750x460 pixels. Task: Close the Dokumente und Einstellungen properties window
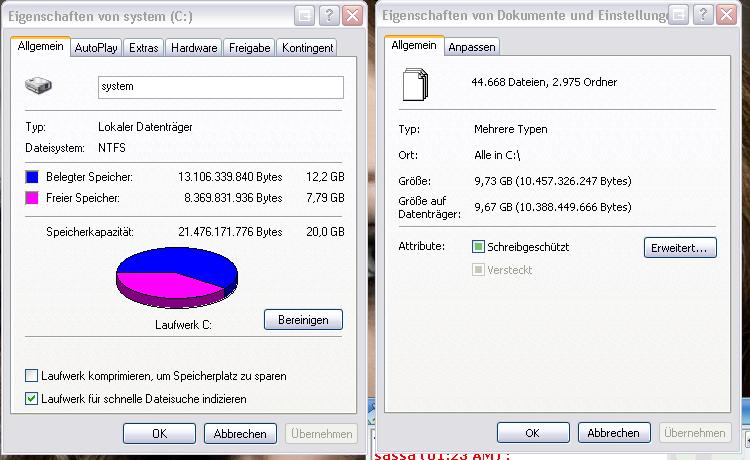click(727, 15)
